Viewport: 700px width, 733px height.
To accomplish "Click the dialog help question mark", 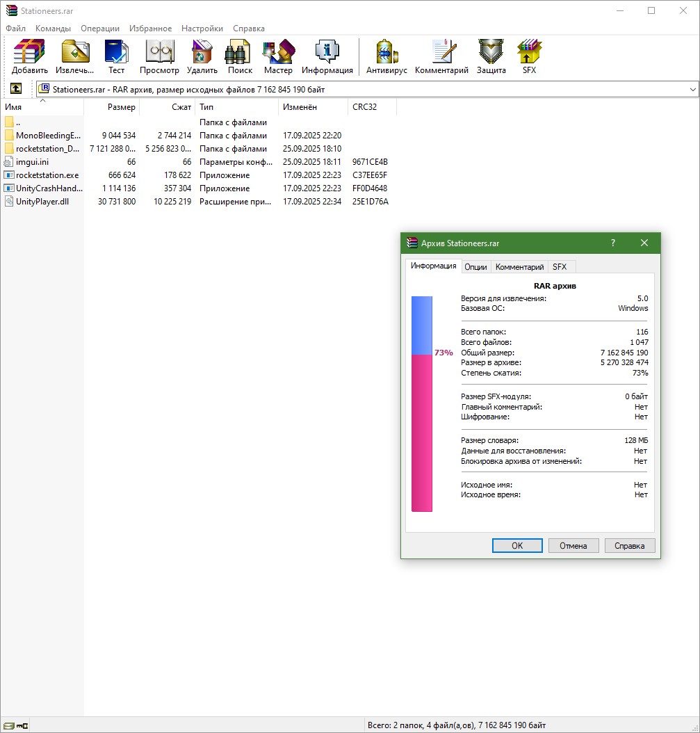I will point(612,243).
